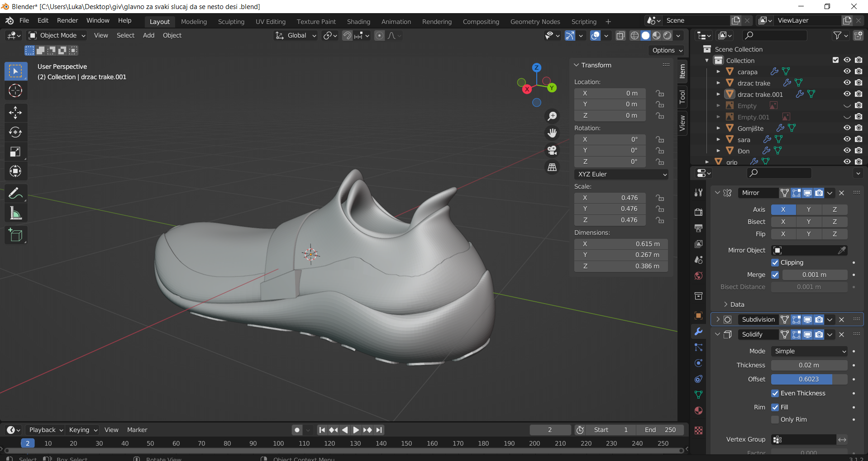Click the Solidify Thickness field
This screenshot has height=461, width=868.
tap(809, 365)
